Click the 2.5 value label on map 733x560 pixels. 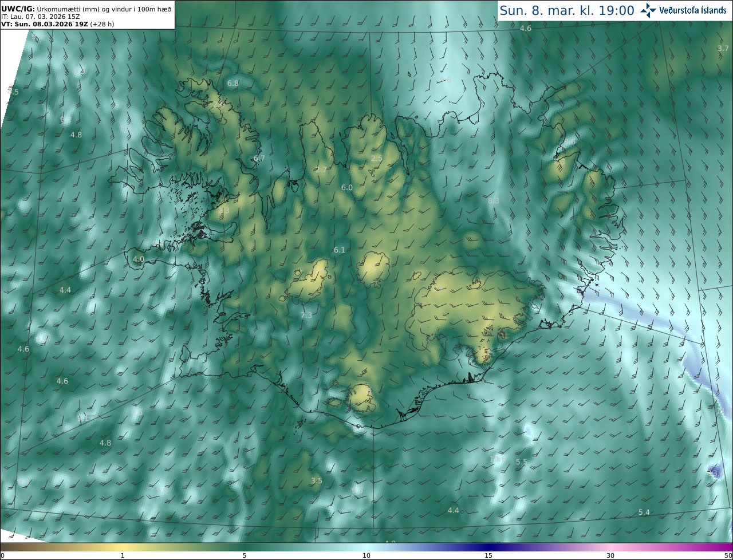point(376,158)
